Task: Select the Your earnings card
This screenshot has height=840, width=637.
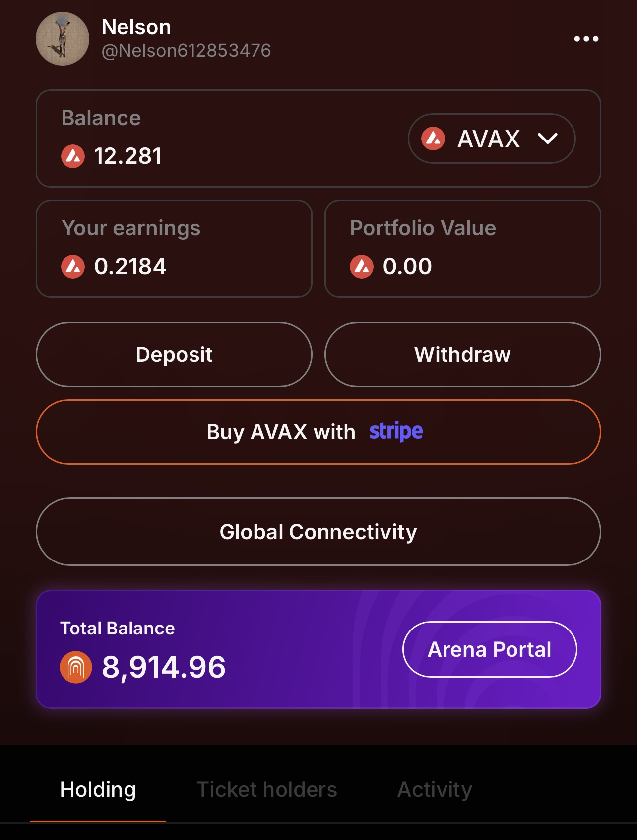Action: (x=174, y=248)
